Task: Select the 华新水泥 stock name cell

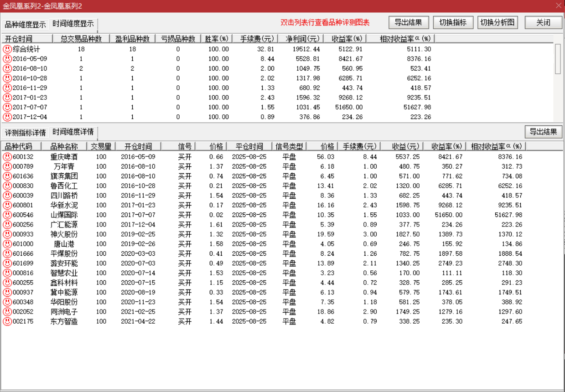Action: (64, 205)
